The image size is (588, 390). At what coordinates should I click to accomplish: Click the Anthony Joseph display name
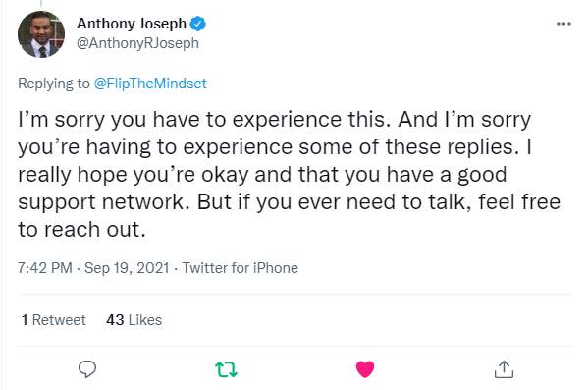132,24
